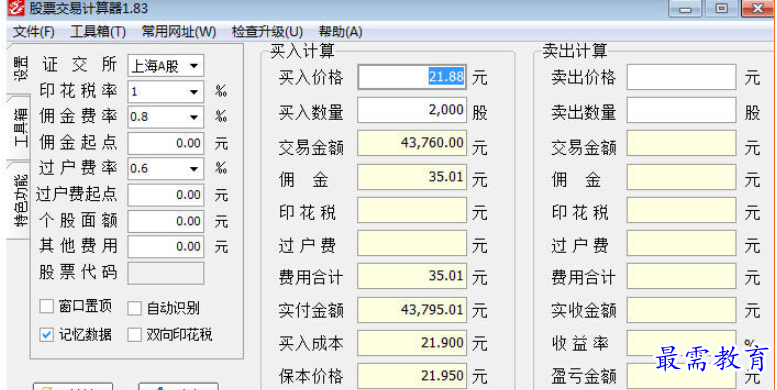Screen dimensions: 777x390
Task: Click the sell 佣金 result field
Action: [x=681, y=177]
